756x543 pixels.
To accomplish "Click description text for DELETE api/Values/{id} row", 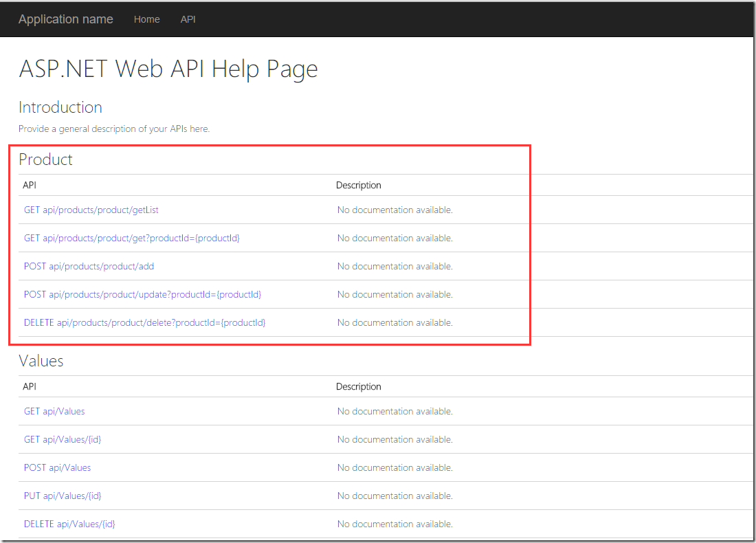I will [x=395, y=524].
